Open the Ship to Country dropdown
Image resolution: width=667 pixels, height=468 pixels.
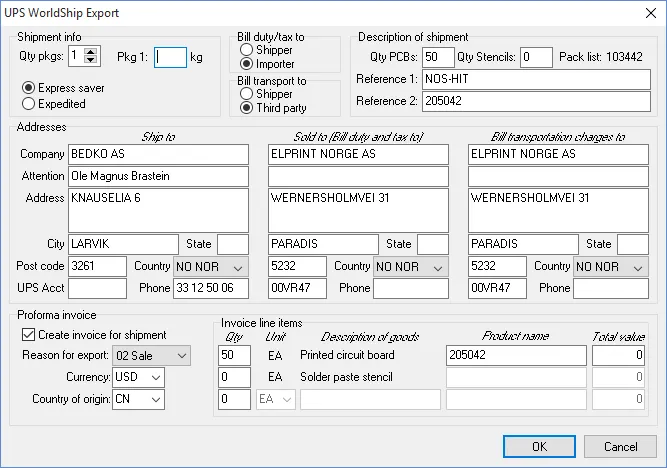211,267
